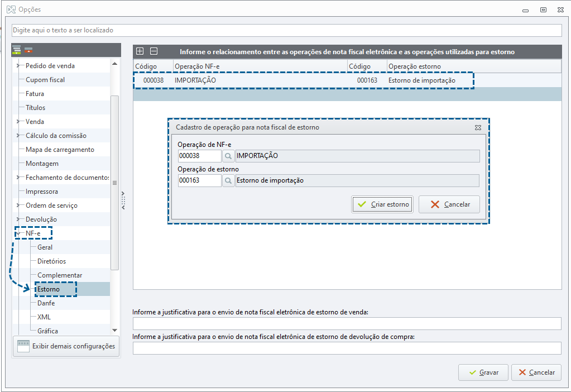
Task: Expand the Venda tree node
Action: [18, 121]
